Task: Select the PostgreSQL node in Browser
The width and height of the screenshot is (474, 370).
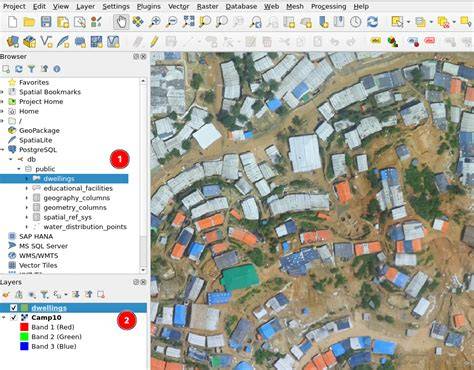Action: coord(38,150)
